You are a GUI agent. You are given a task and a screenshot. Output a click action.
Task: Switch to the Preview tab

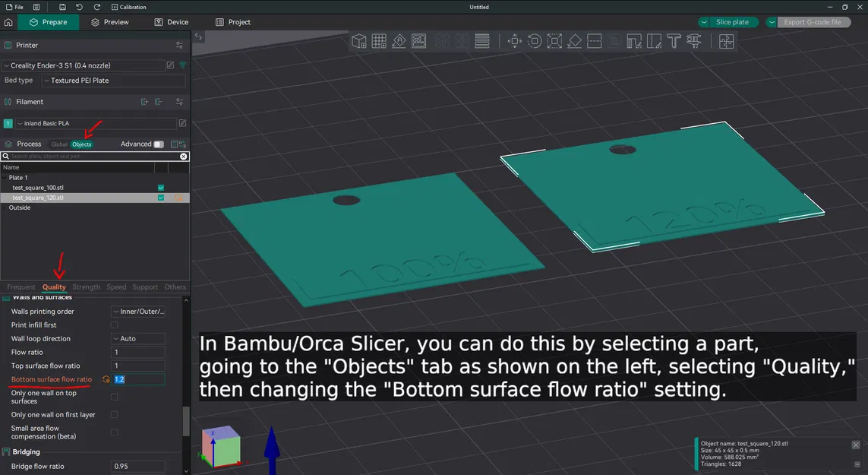point(110,22)
